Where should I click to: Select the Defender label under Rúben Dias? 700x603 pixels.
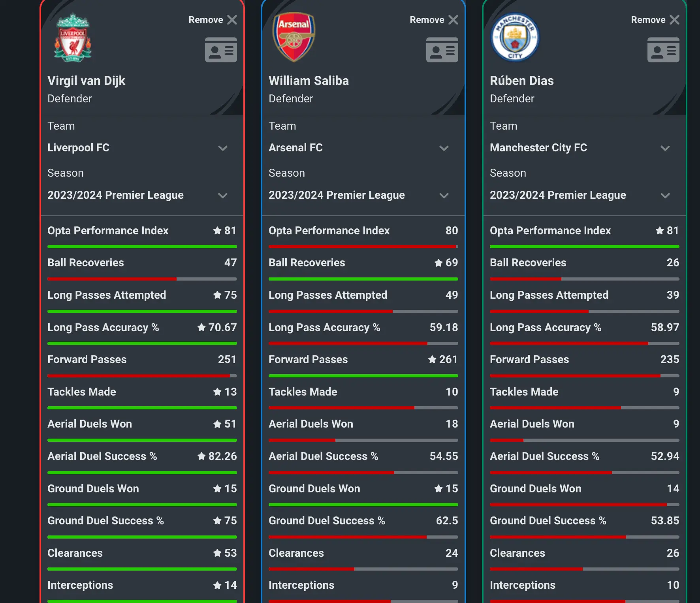512,98
